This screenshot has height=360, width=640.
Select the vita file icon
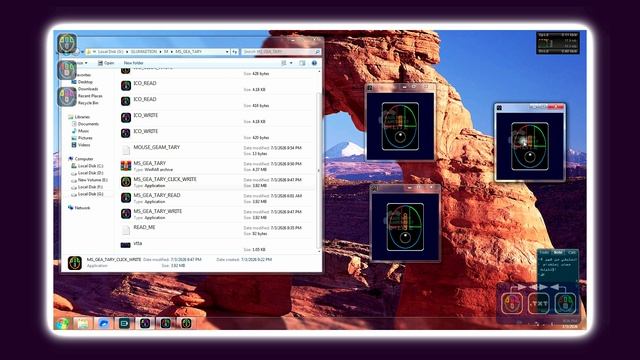tap(126, 245)
